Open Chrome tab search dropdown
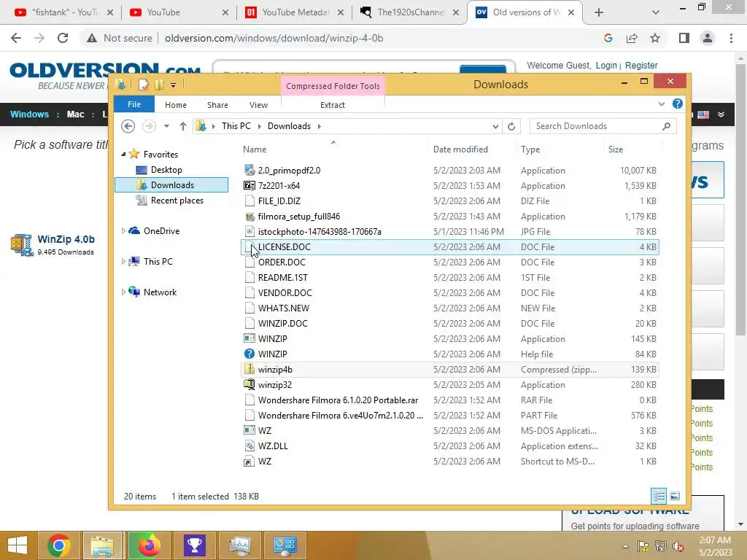Image resolution: width=747 pixels, height=560 pixels. (656, 12)
